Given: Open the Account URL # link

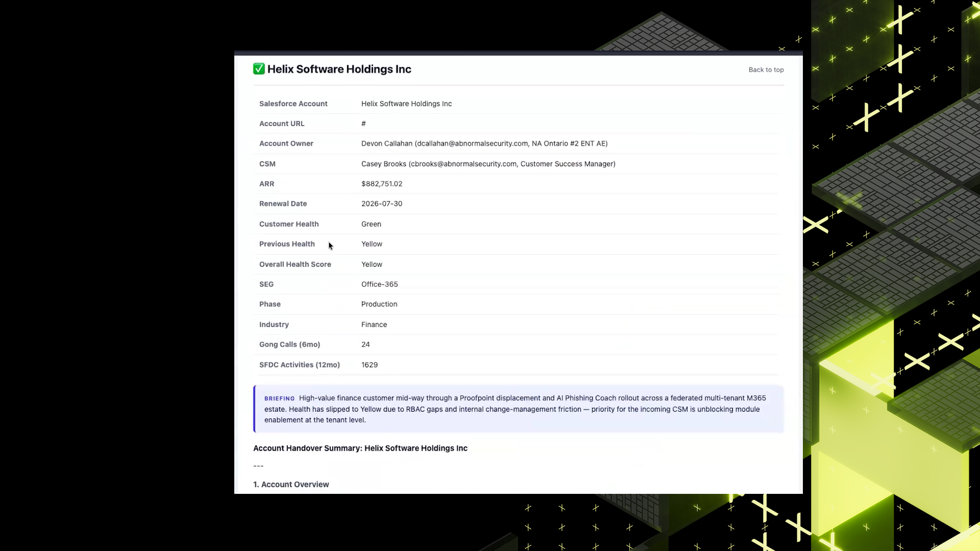Looking at the screenshot, I should click(363, 123).
